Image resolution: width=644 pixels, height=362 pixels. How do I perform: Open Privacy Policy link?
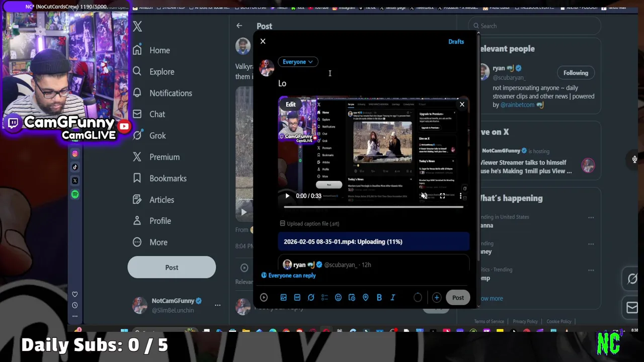[x=525, y=322]
